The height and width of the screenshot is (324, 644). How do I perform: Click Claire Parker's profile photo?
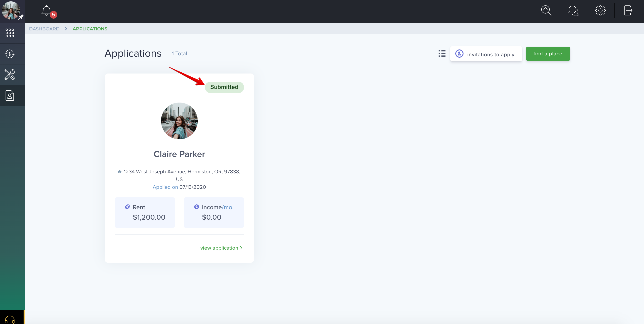pyautogui.click(x=179, y=121)
